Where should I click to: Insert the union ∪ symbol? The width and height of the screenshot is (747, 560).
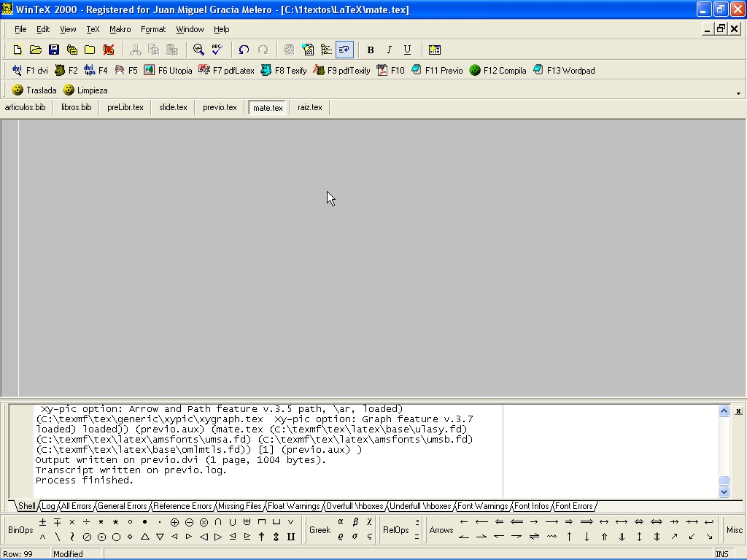pos(233,522)
